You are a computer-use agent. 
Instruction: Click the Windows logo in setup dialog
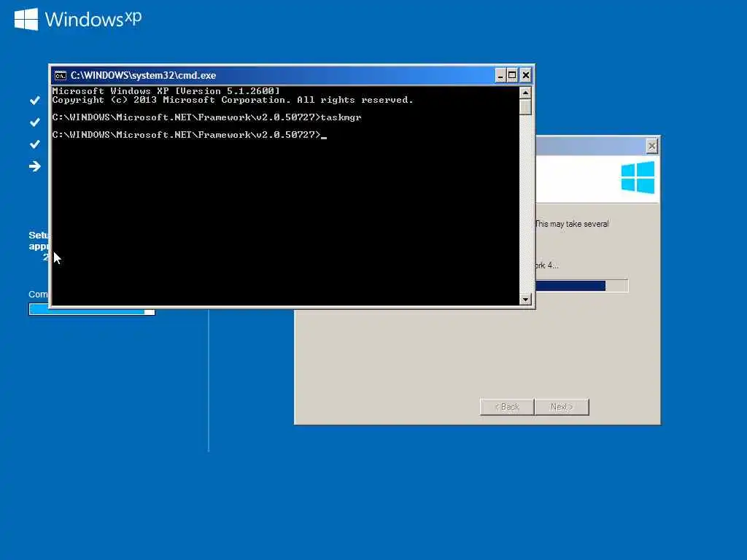[x=638, y=177]
